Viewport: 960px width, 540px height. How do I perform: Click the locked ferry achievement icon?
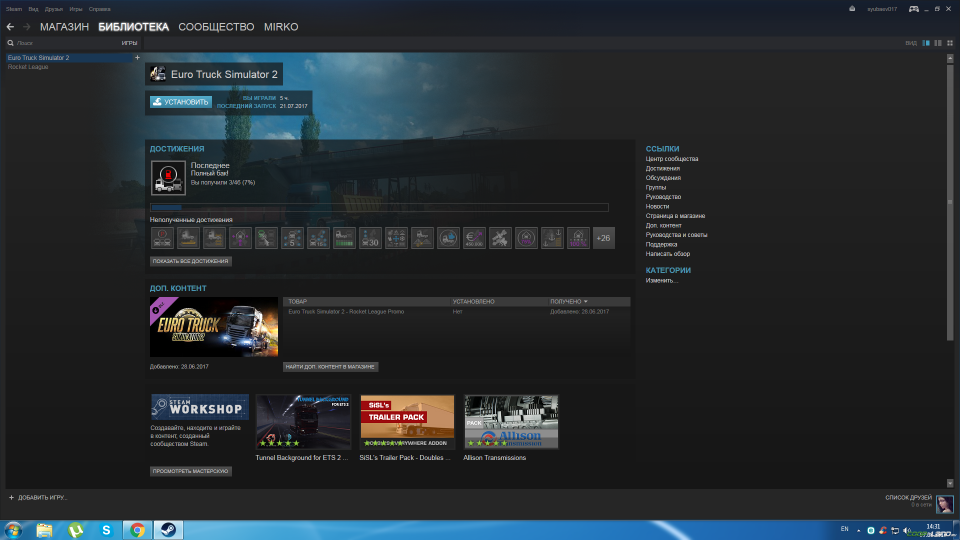[x=188, y=238]
